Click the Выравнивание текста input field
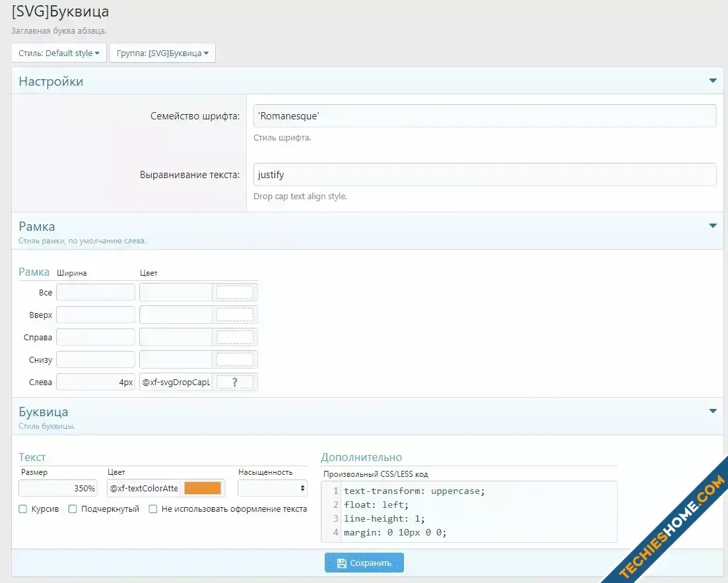 click(x=484, y=175)
